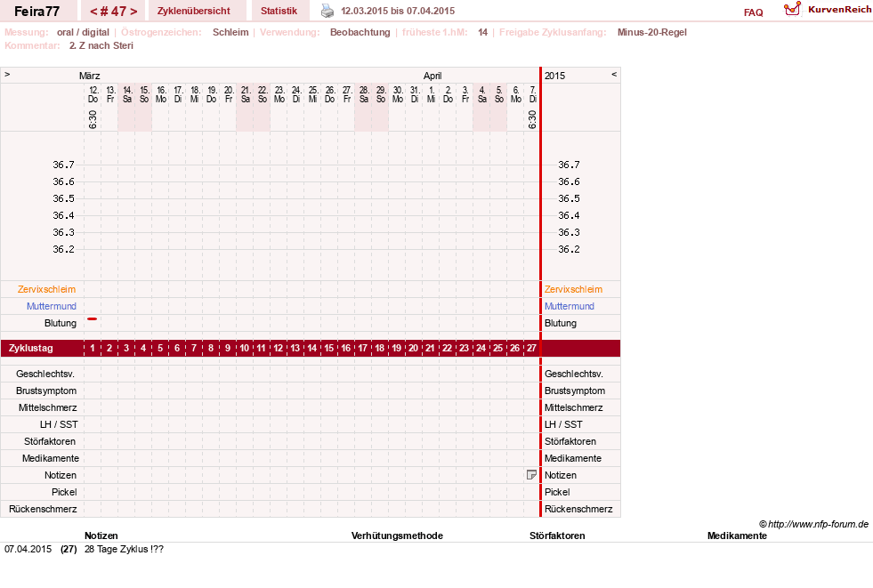Screen dimensions: 873x588
Task: Select cycle day 14 in Zyklustag bar
Action: (x=311, y=348)
